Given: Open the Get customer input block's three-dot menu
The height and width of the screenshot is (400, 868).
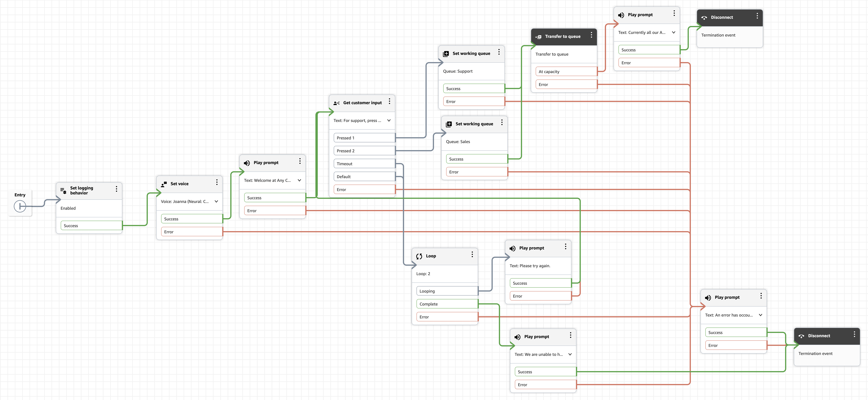Looking at the screenshot, I should 390,101.
